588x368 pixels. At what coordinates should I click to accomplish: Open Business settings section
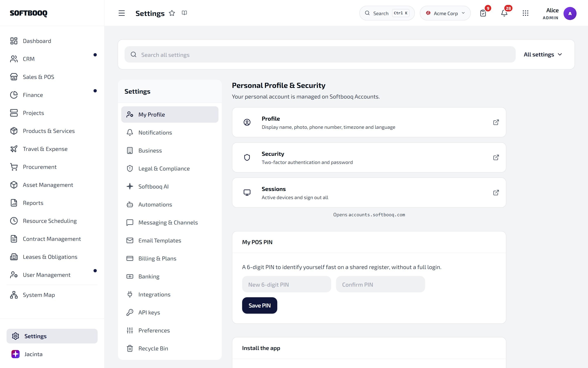170,151
